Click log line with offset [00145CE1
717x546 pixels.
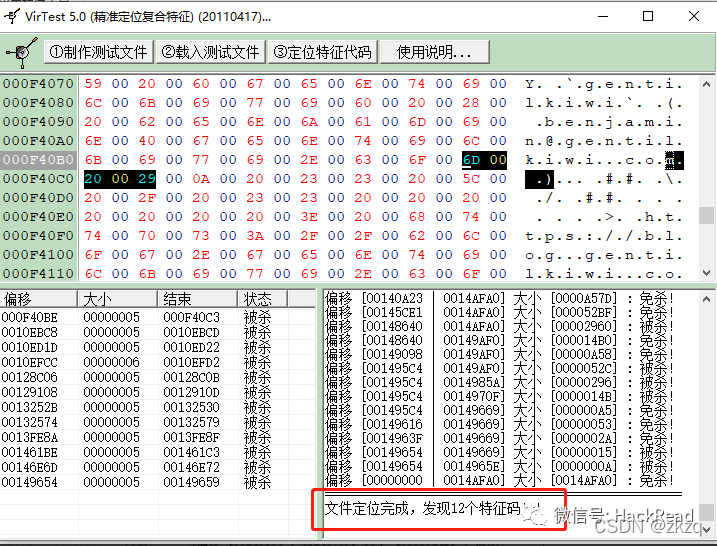point(499,312)
